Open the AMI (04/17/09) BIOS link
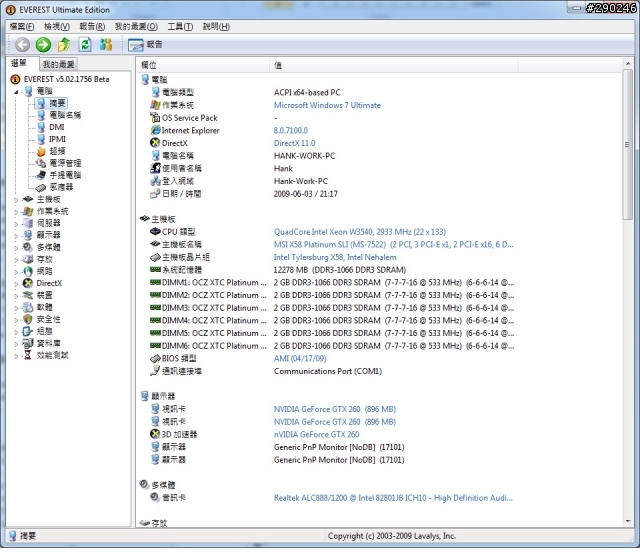 pos(300,358)
